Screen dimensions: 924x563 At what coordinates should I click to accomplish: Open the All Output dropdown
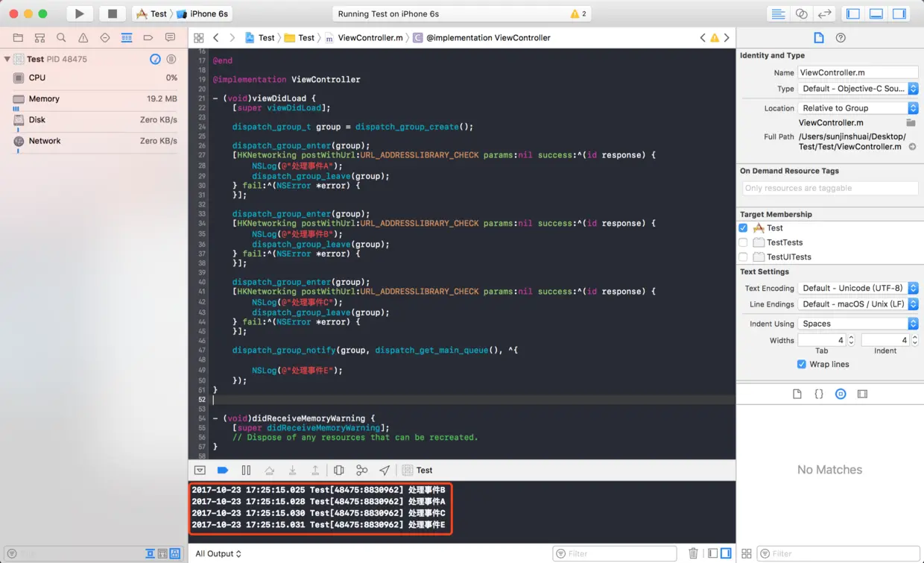[x=218, y=553]
